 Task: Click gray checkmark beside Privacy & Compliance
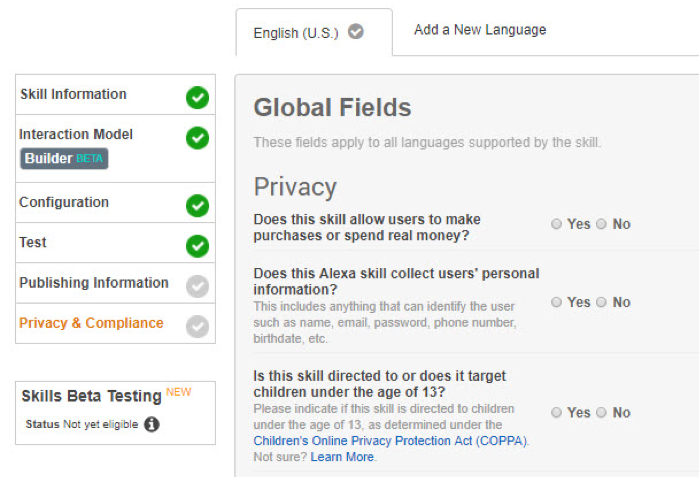point(197,326)
